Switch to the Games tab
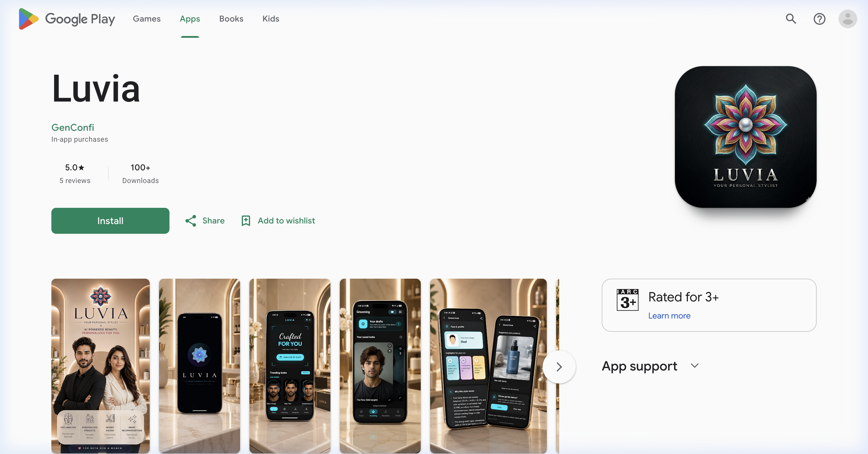The width and height of the screenshot is (868, 454). click(146, 19)
